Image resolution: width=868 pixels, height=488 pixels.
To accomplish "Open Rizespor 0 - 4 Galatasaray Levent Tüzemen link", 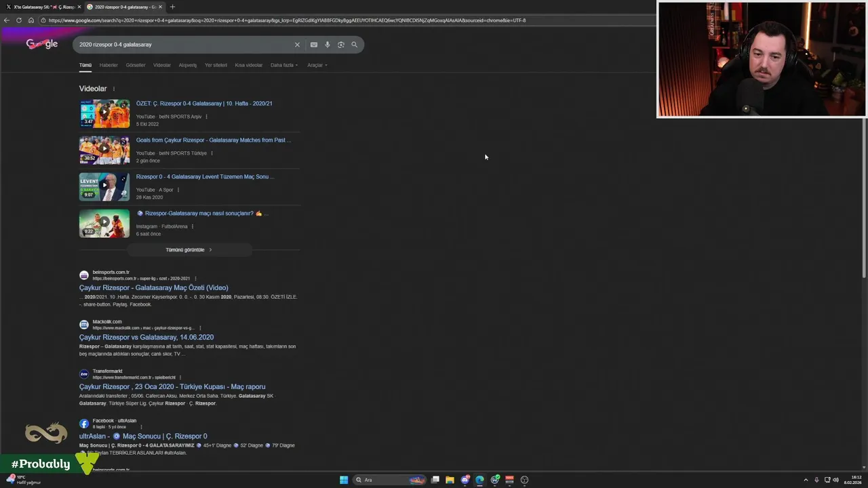I will coord(205,177).
